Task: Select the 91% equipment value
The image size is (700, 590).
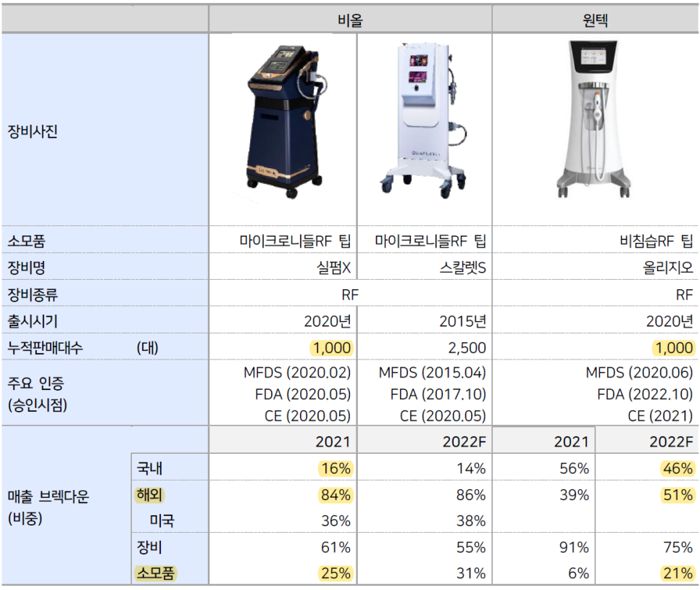Action: (574, 547)
